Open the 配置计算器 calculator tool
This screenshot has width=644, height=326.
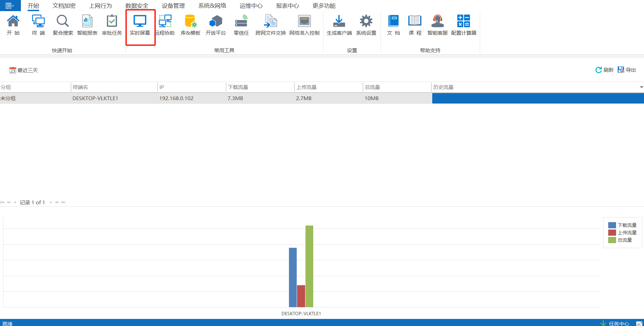[x=464, y=25]
